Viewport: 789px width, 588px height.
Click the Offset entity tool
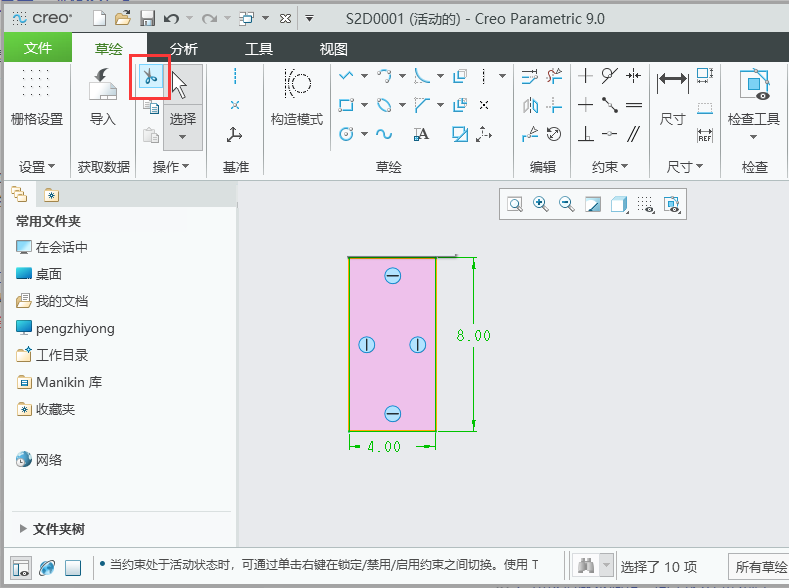click(x=460, y=76)
